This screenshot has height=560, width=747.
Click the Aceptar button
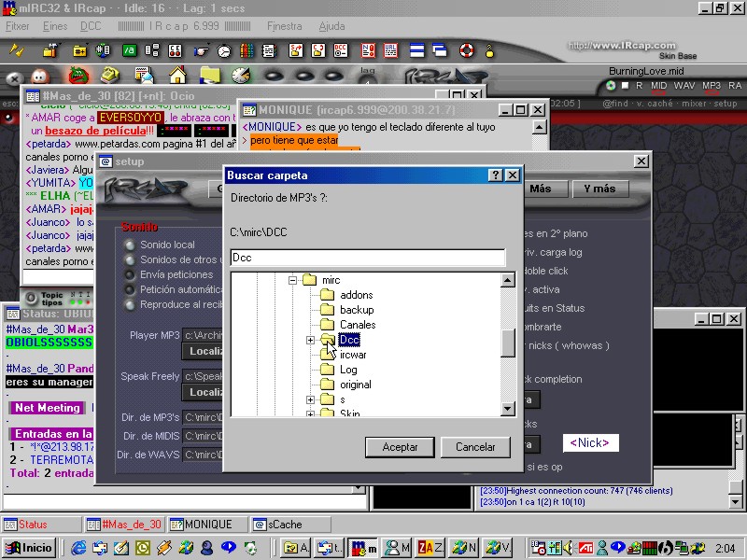click(x=400, y=447)
